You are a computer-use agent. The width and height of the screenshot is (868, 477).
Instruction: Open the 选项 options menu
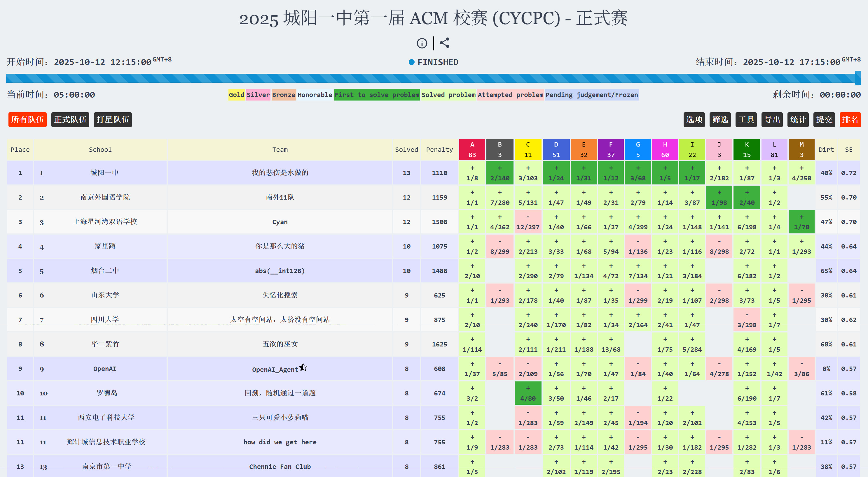click(694, 119)
